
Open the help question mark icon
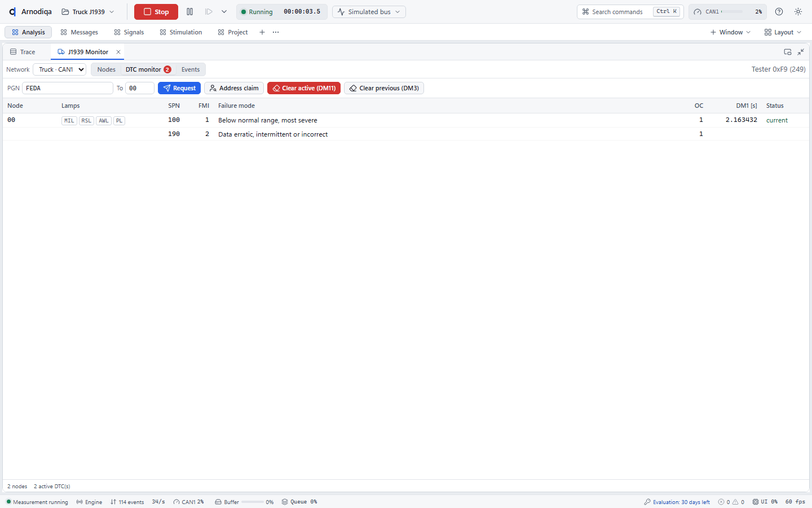779,12
